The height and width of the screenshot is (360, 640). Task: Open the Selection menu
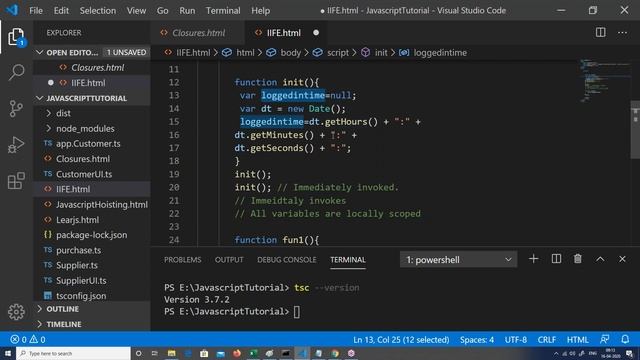pyautogui.click(x=98, y=11)
